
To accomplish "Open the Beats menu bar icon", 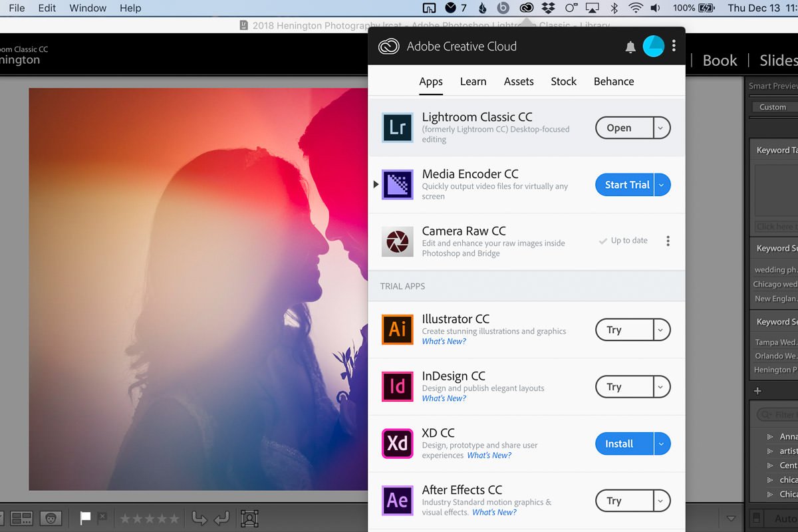I will (503, 8).
